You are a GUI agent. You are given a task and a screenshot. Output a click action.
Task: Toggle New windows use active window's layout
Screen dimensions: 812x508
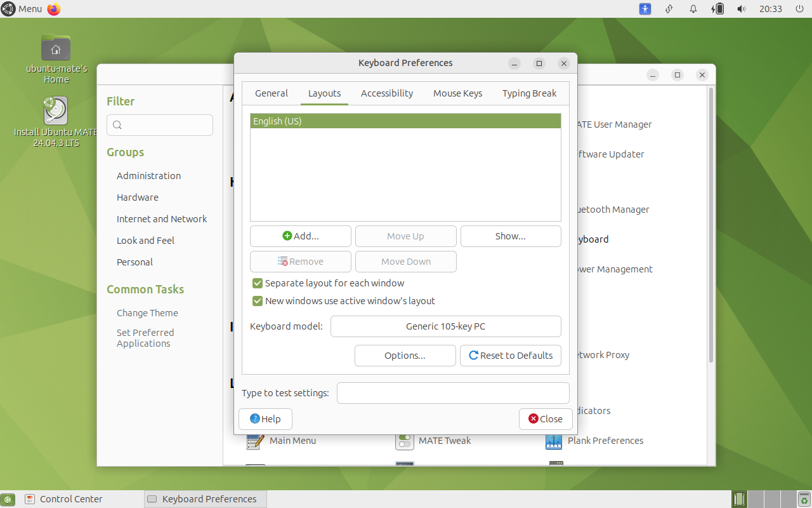(258, 301)
